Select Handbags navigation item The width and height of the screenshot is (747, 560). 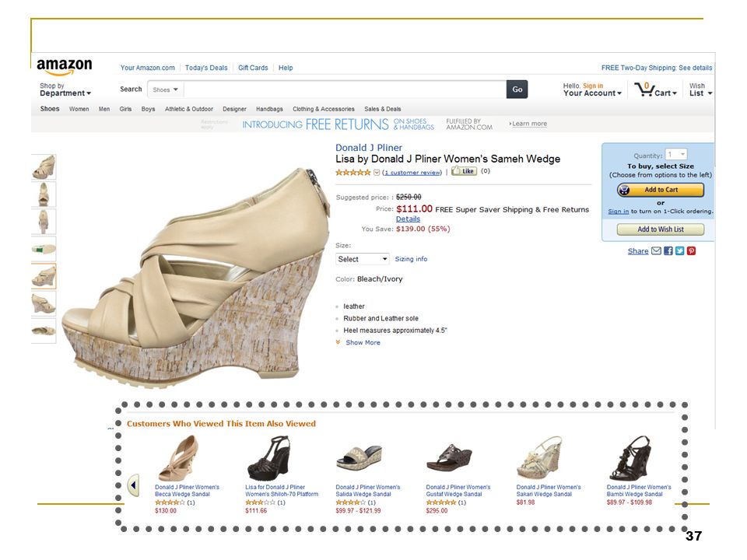[x=269, y=109]
